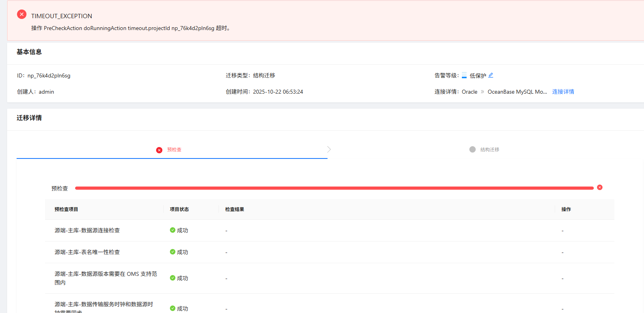Click the double-arrow between Oracle and OceanBase
Viewport: 644px width, 313px height.
point(482,92)
